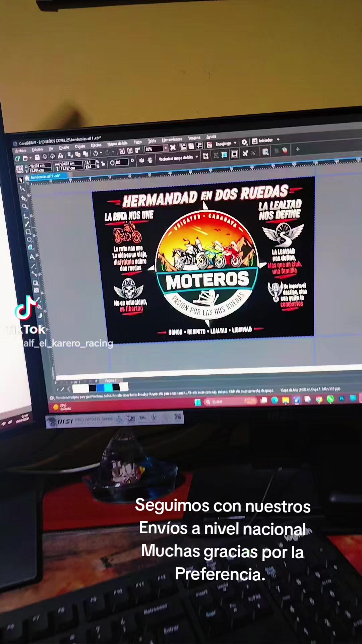Screen dimensions: 362x644
Task: Select the Pick tool in the toolbox
Action: (x=20, y=180)
